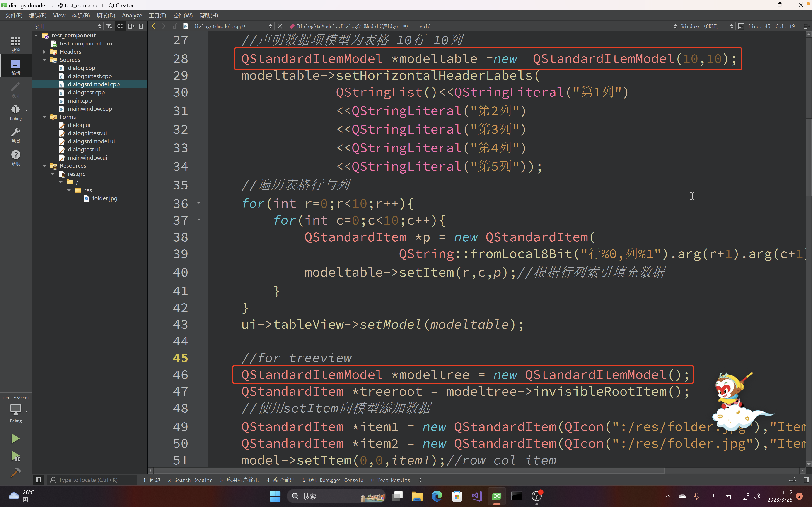
Task: Open mainwindow.cpp in project tree
Action: [x=89, y=109]
